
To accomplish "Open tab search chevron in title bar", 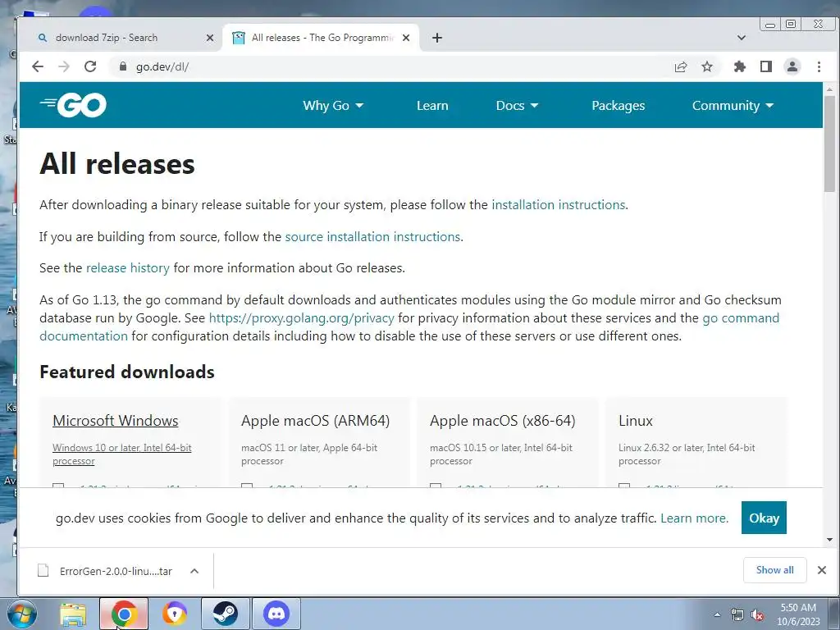I will coord(742,38).
